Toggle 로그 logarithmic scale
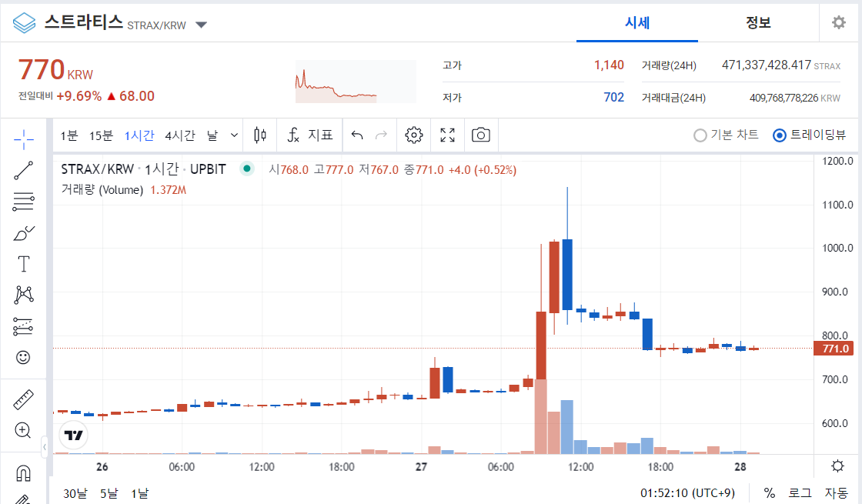 pos(800,493)
